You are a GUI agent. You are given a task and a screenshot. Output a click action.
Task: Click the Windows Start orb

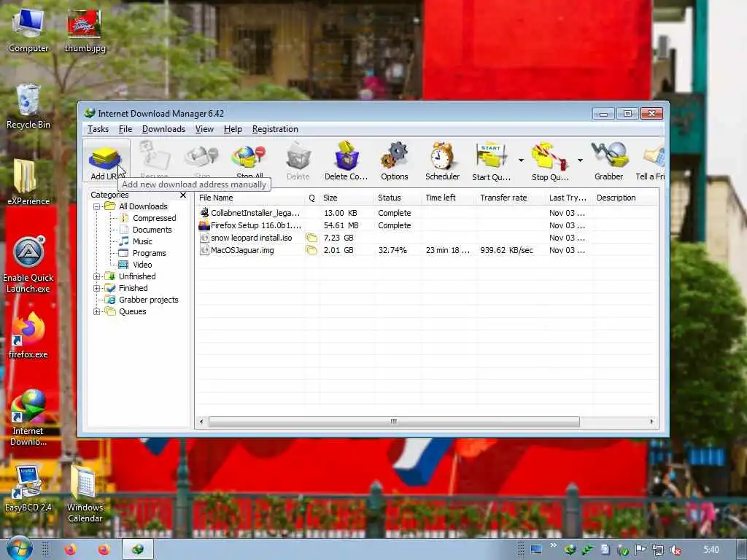[x=20, y=548]
